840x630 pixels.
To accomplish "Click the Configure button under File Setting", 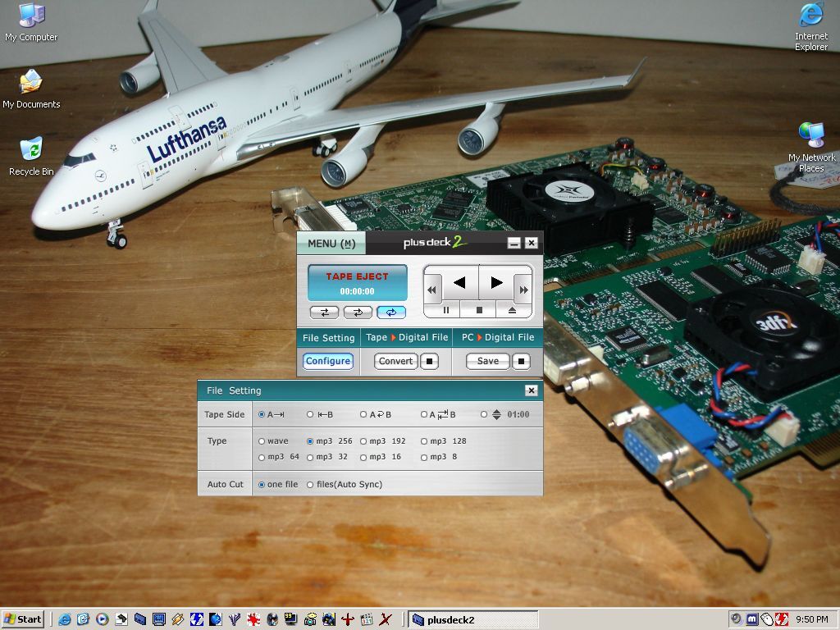I will (328, 361).
